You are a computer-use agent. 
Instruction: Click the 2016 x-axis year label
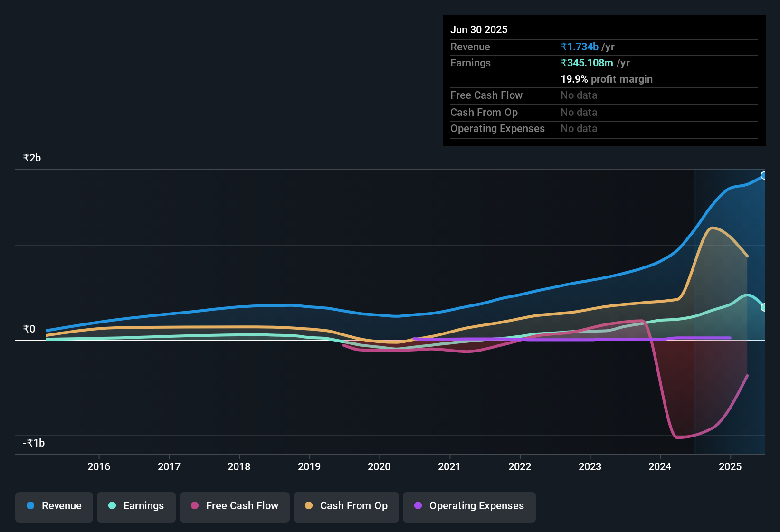click(x=99, y=466)
